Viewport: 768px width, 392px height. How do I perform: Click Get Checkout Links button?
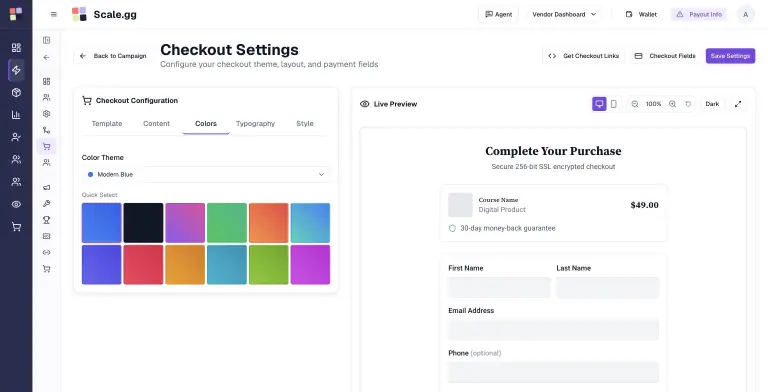(x=584, y=56)
